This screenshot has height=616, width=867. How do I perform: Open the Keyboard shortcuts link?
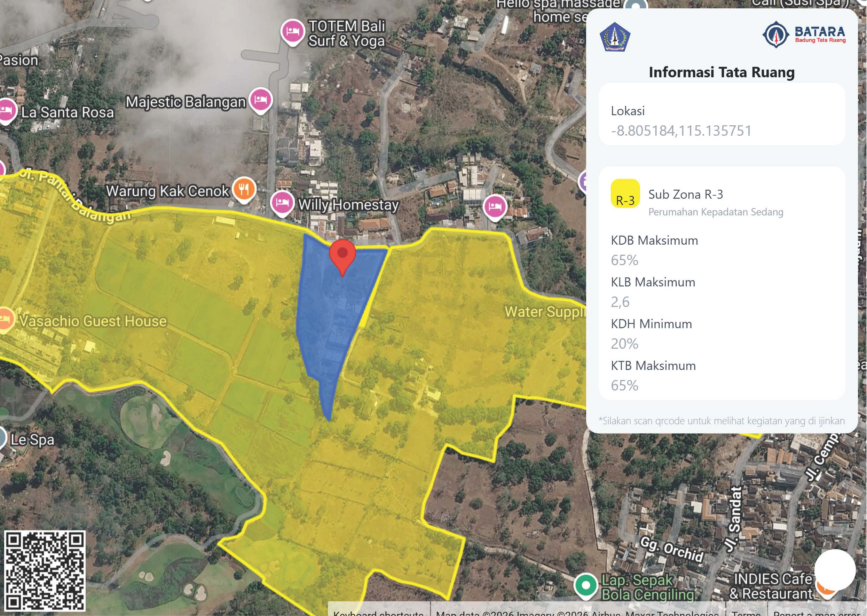pyautogui.click(x=378, y=612)
